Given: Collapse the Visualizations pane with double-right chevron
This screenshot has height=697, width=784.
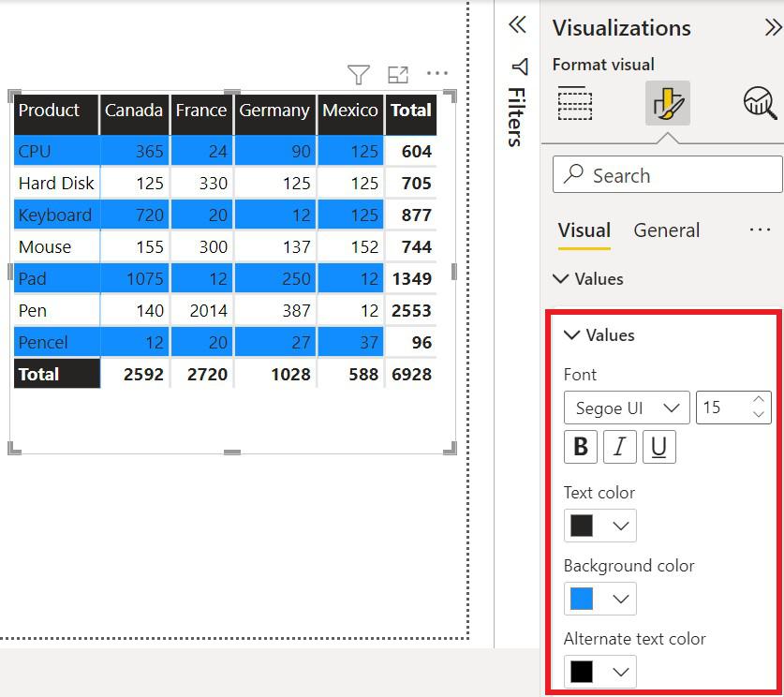Looking at the screenshot, I should pyautogui.click(x=773, y=27).
